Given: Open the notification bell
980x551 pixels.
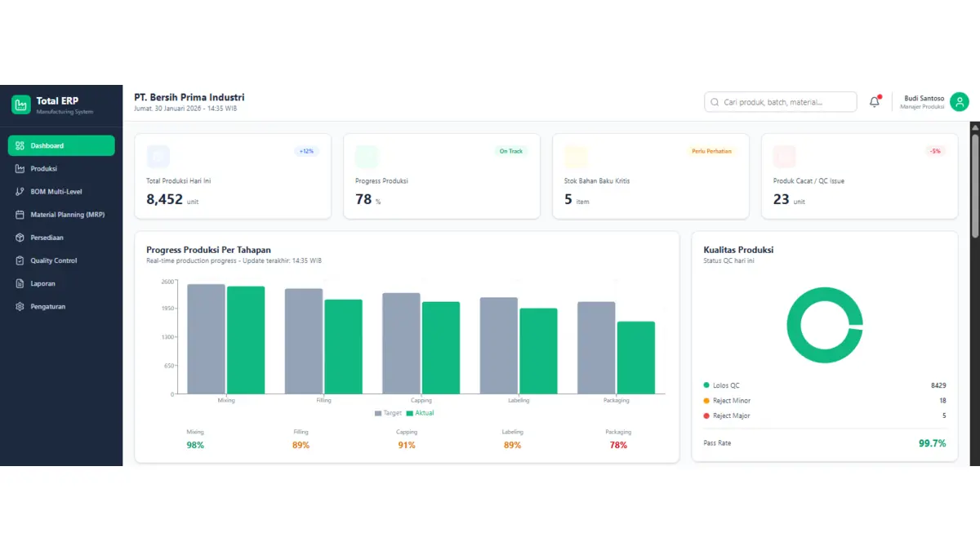Looking at the screenshot, I should 875,102.
